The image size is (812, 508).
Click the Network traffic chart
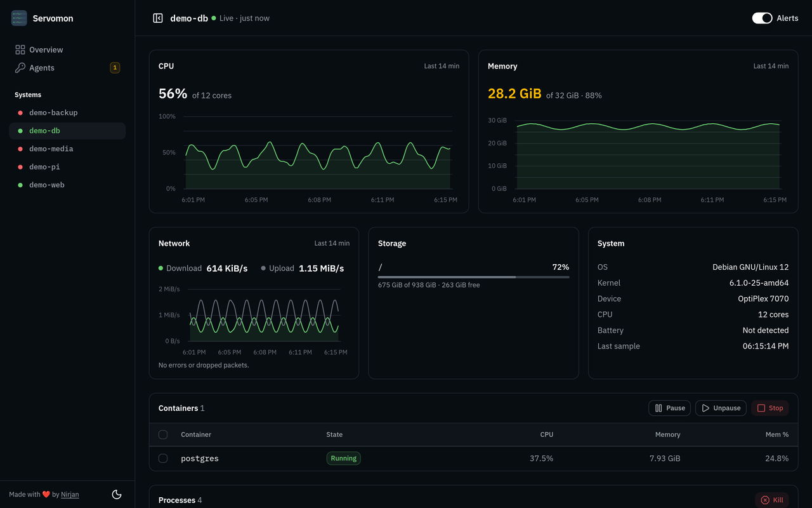[254, 320]
